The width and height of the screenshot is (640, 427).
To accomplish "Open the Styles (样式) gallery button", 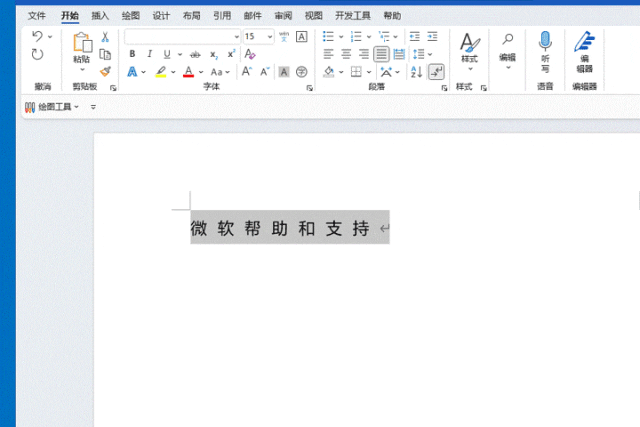I will 470,52.
